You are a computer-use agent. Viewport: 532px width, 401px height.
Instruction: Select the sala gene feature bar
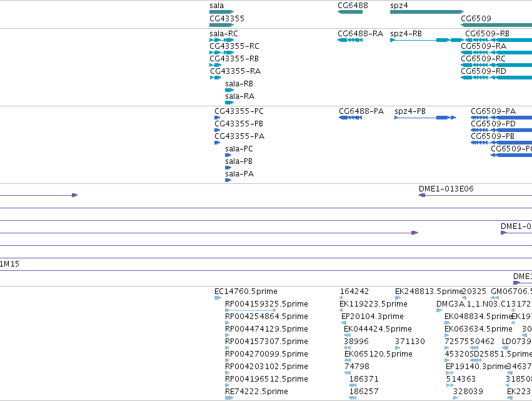(222, 12)
